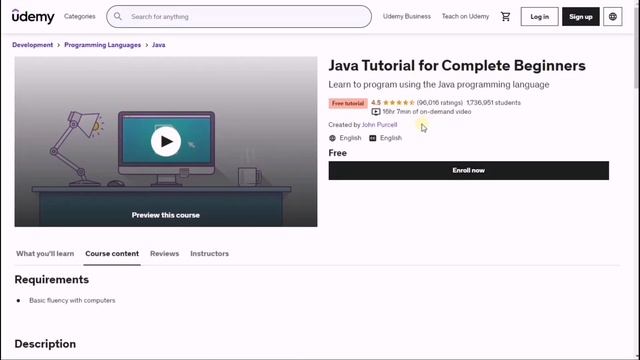
Task: Switch to What you'll learn tab
Action: click(45, 253)
